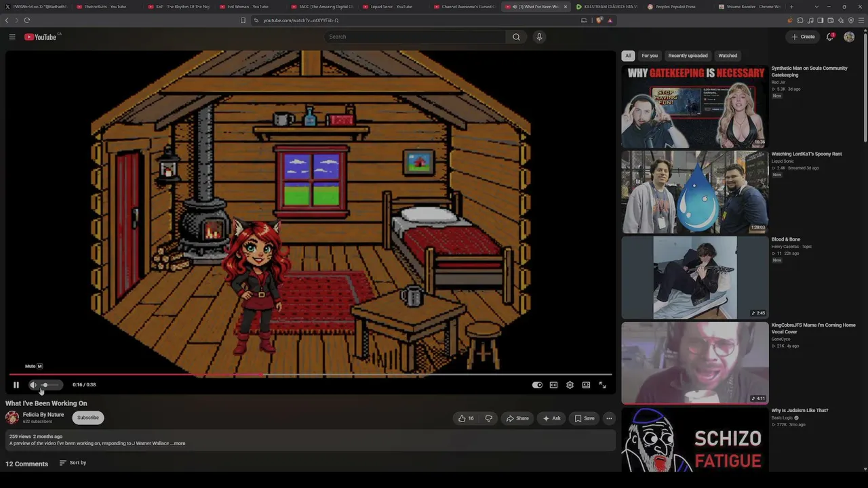Reload the page in the browser
This screenshot has height=488, width=868.
tap(27, 20)
